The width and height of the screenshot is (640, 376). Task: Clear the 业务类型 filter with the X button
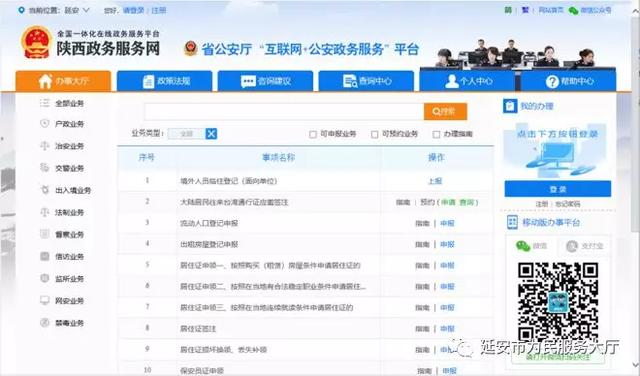click(211, 133)
